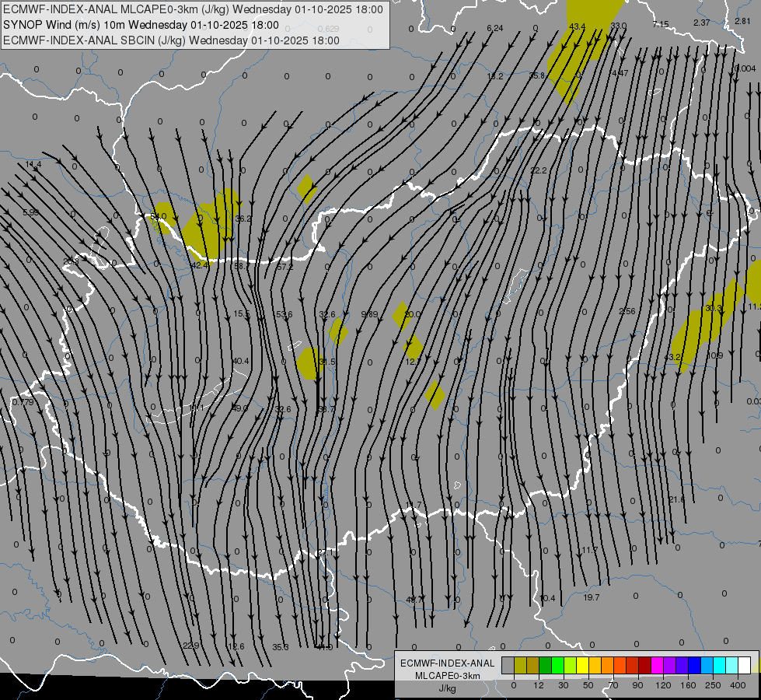Click the yellow-green legend swatch

pyautogui.click(x=571, y=665)
